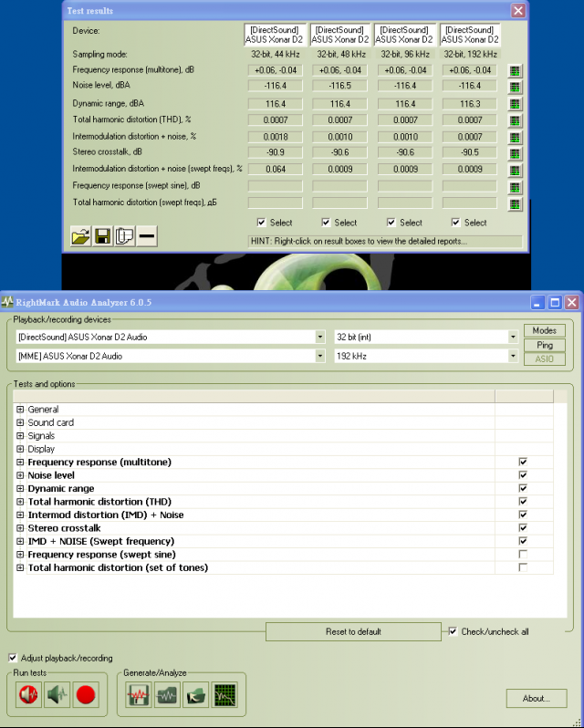Click Reset to default button
Viewport: 584px width, 728px height.
pyautogui.click(x=353, y=632)
